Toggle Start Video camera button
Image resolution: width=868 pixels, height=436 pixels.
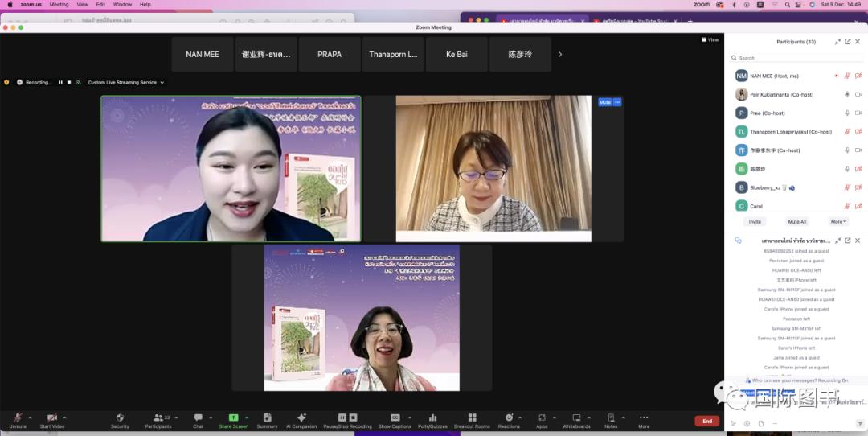click(x=51, y=417)
